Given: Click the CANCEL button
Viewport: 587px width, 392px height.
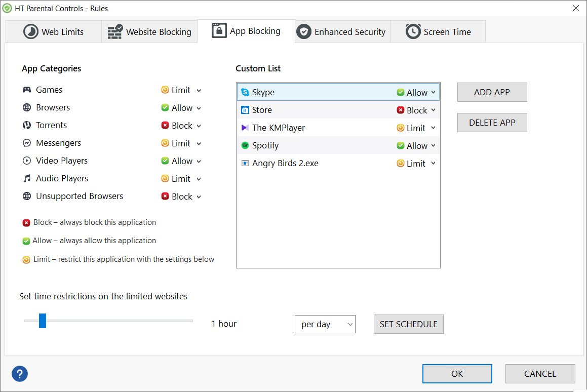Looking at the screenshot, I should pyautogui.click(x=540, y=374).
